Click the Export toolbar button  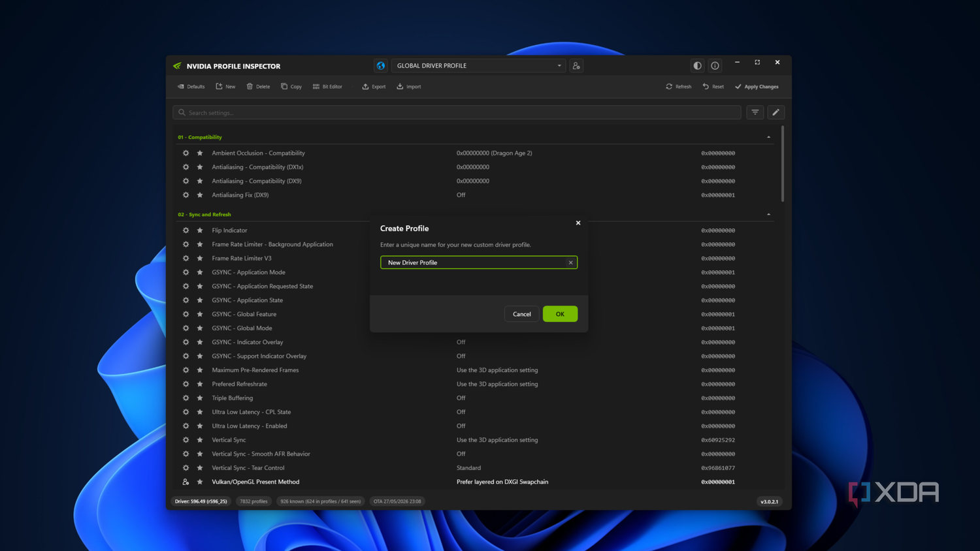374,87
